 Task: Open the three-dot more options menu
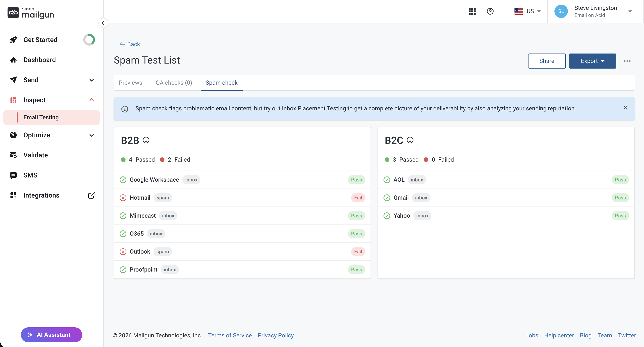[x=627, y=61]
